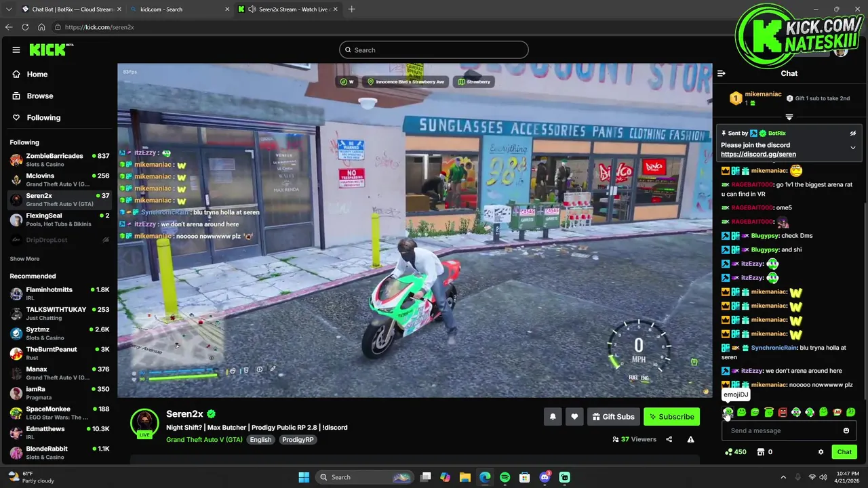Click the Subscribe button

(671, 417)
